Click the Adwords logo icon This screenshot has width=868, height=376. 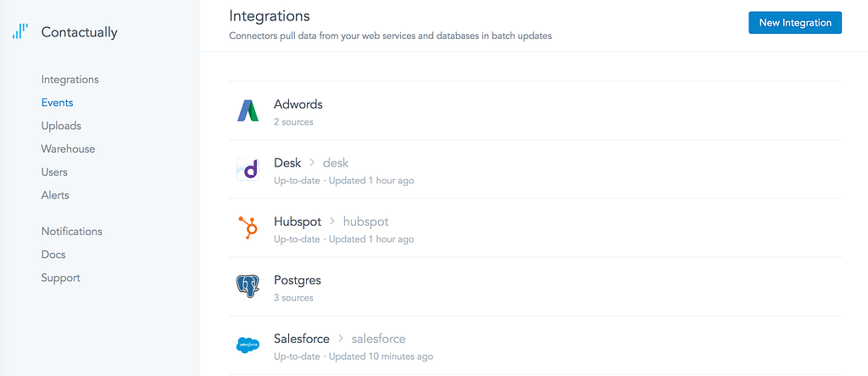[x=248, y=111]
